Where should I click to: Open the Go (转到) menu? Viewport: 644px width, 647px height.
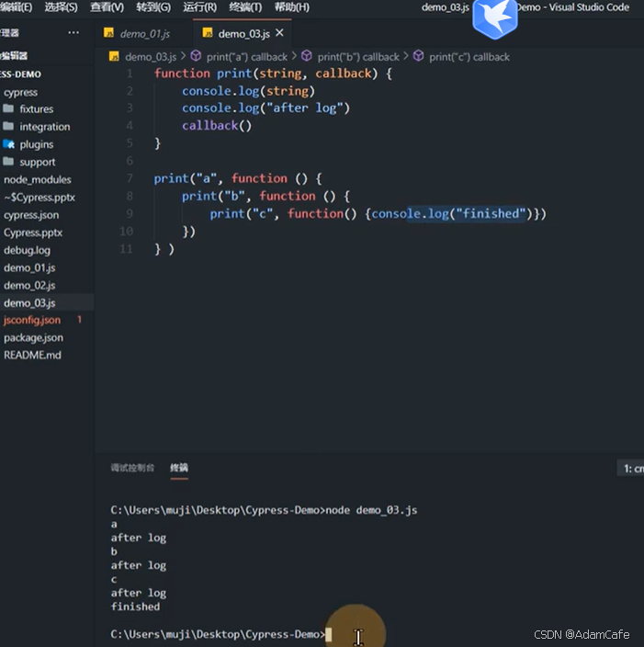(153, 7)
